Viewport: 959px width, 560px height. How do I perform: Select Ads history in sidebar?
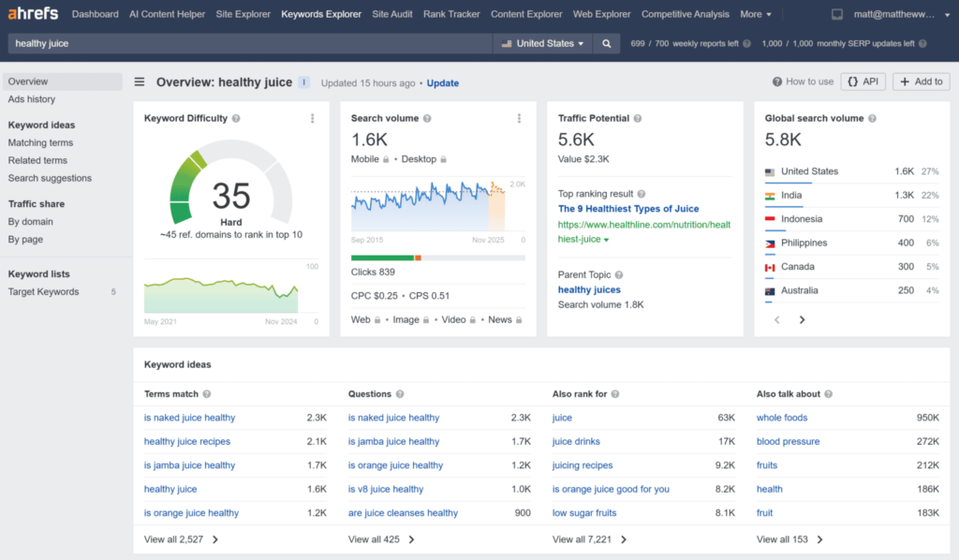pyautogui.click(x=32, y=99)
